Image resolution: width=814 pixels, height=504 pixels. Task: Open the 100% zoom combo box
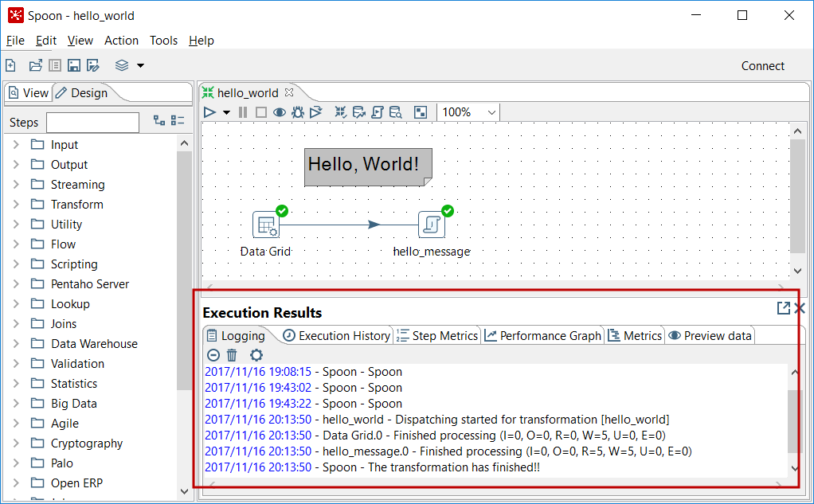(469, 112)
